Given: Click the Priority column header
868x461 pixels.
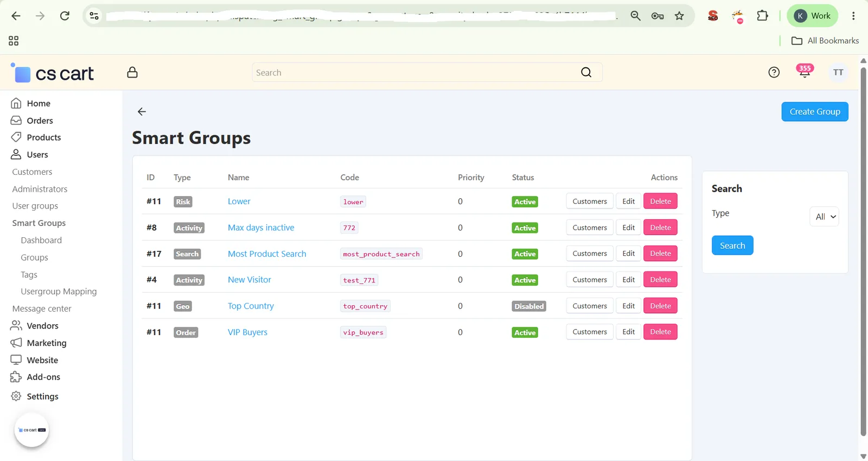Looking at the screenshot, I should point(471,178).
